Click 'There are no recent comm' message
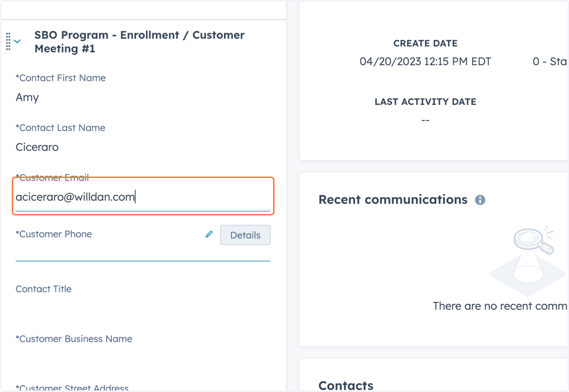The height and width of the screenshot is (392, 569). 500,306
